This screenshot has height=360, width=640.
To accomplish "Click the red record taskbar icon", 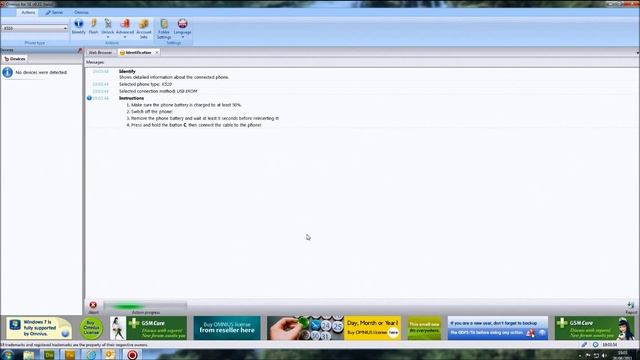I will tap(132, 355).
